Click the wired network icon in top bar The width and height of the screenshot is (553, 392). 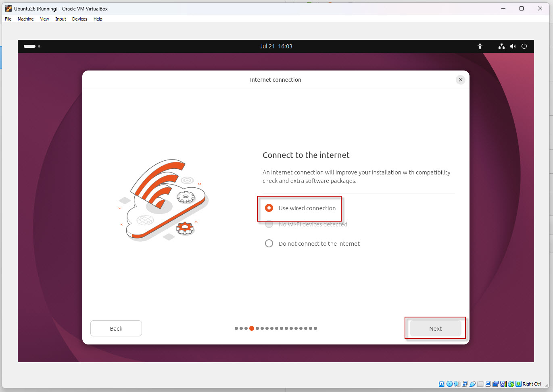501,46
